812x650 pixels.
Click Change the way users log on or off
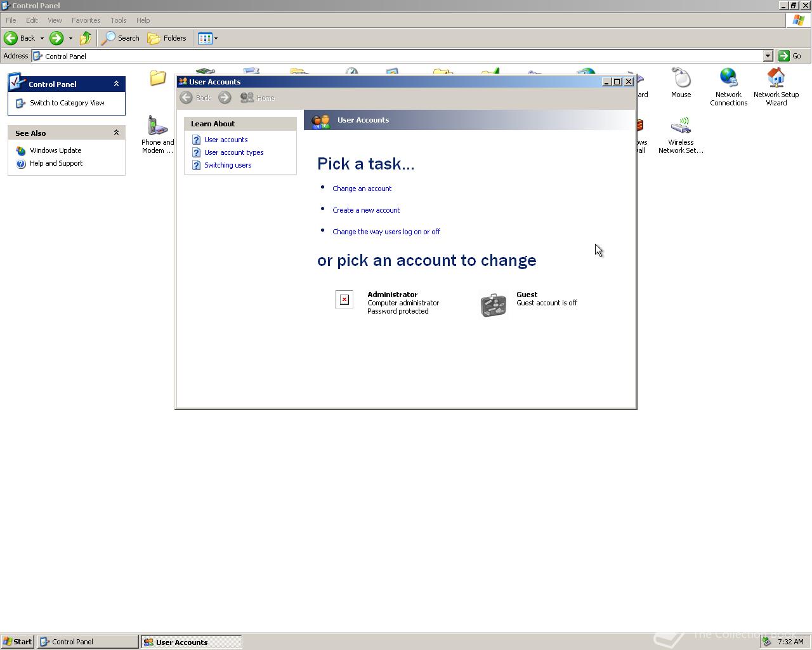pos(386,232)
